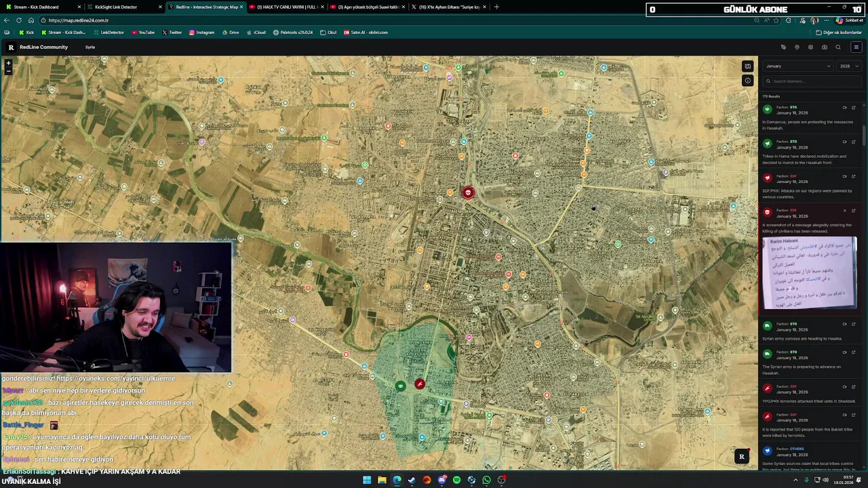Screen dimensions: 868x488
Task: Close the expanded killing of civilians message entry
Action: [844, 211]
